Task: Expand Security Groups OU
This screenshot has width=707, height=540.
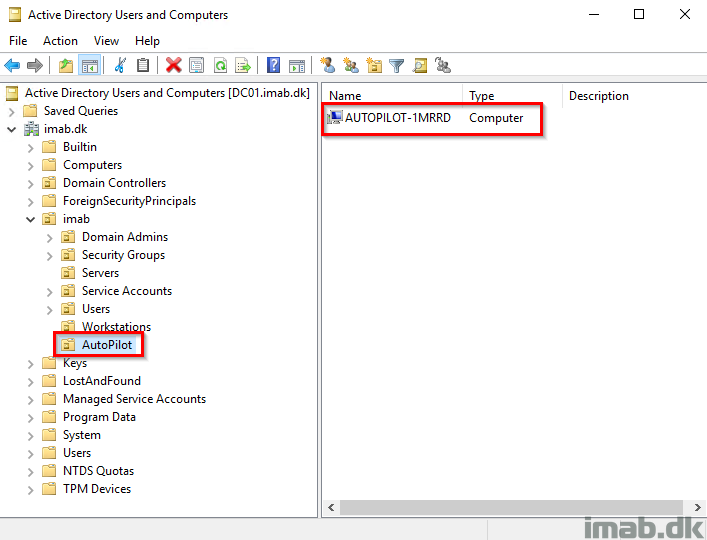Action: tap(50, 256)
